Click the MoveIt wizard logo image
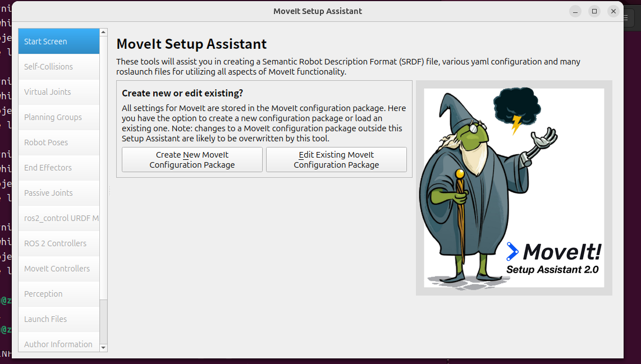The width and height of the screenshot is (641, 364). 514,188
